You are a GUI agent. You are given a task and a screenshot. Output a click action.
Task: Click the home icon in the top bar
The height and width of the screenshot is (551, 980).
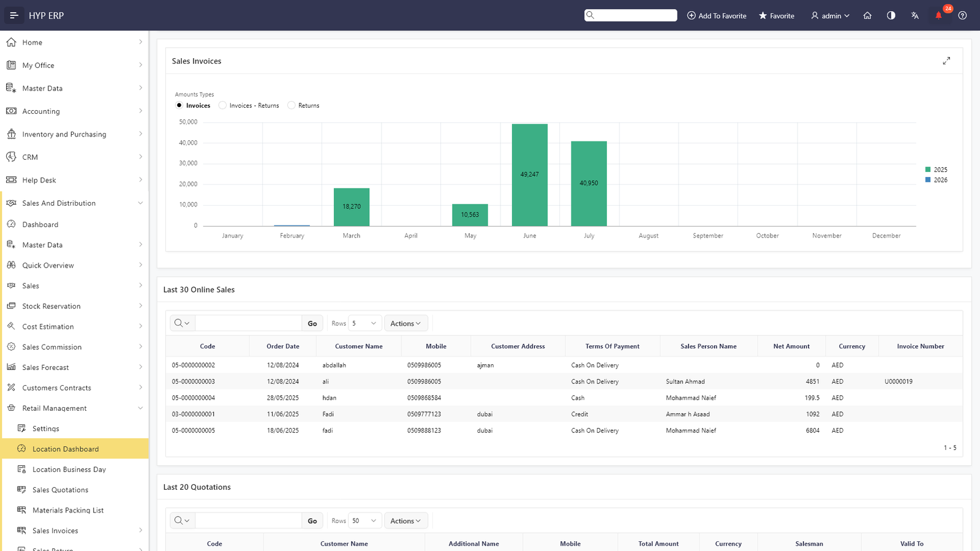[x=867, y=15]
